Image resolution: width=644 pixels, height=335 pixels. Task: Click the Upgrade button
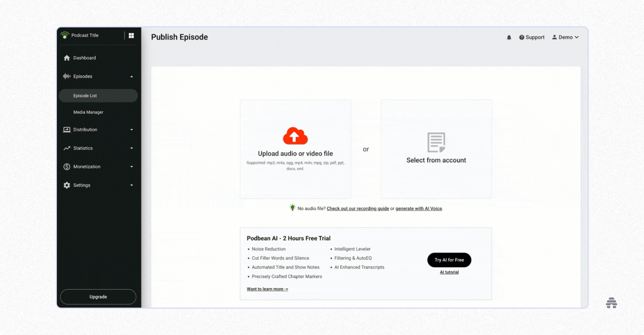(98, 297)
